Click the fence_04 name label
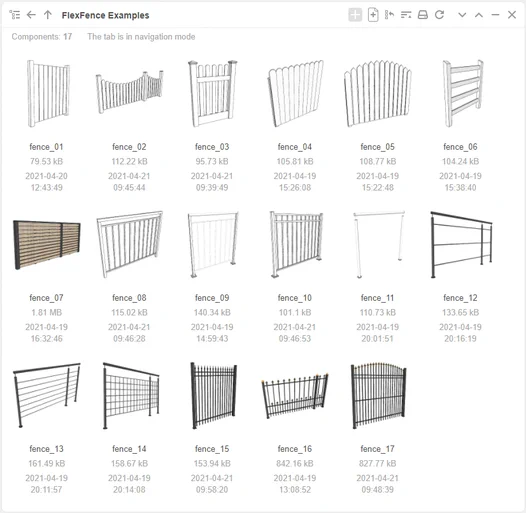This screenshot has width=526, height=513. click(x=295, y=147)
